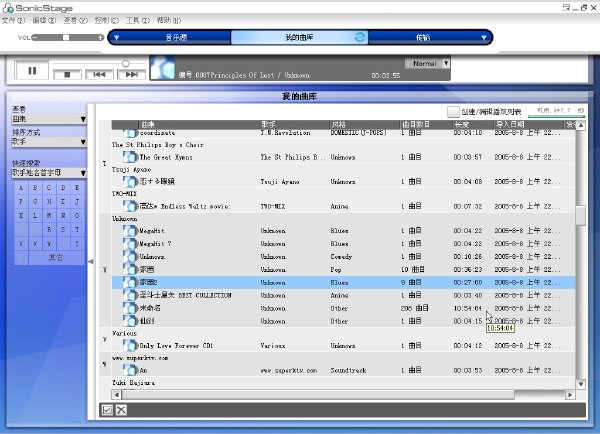Click album icon for 未命名 row
The width and height of the screenshot is (600, 434).
[x=130, y=308]
